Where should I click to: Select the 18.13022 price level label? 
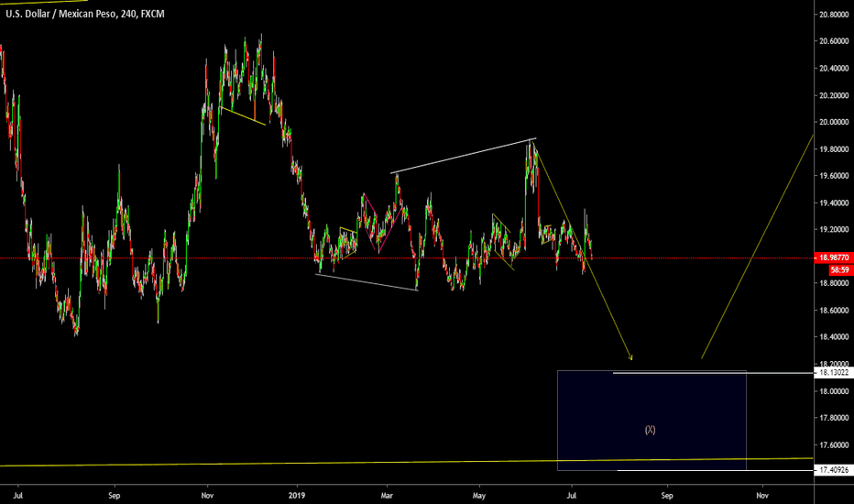pos(833,373)
